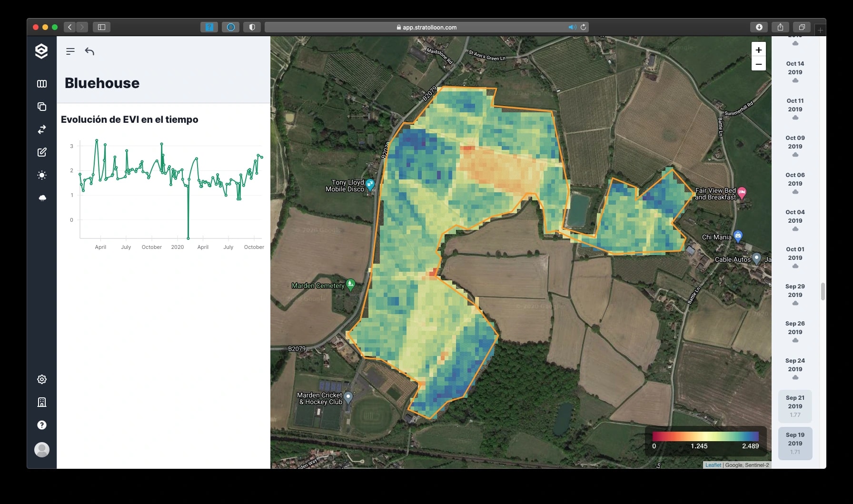Open the edit pencil sidebar icon

pyautogui.click(x=42, y=152)
